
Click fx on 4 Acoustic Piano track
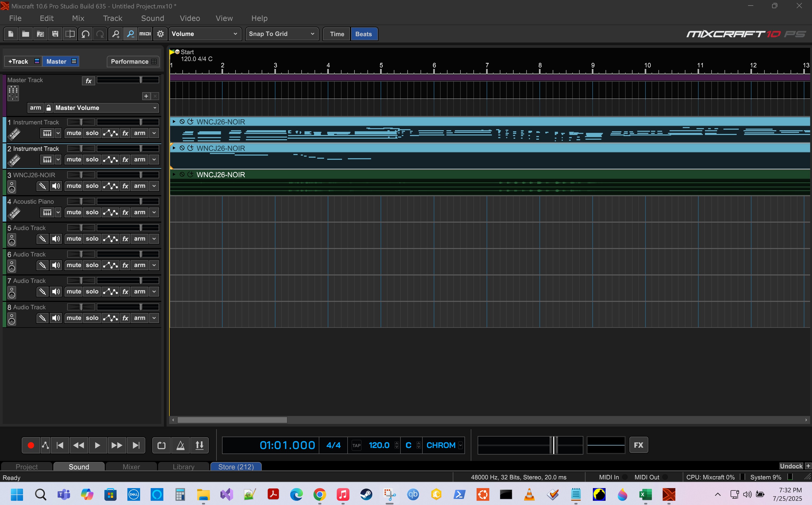pos(125,212)
